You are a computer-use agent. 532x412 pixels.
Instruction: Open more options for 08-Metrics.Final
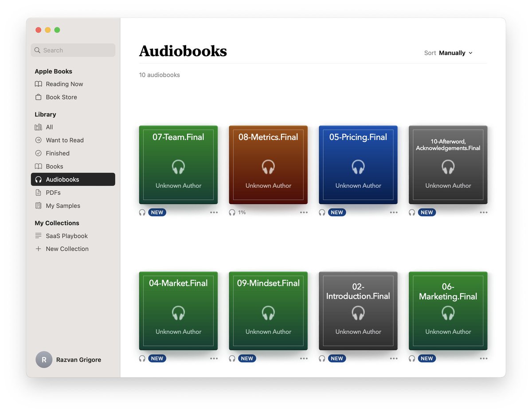click(x=304, y=212)
